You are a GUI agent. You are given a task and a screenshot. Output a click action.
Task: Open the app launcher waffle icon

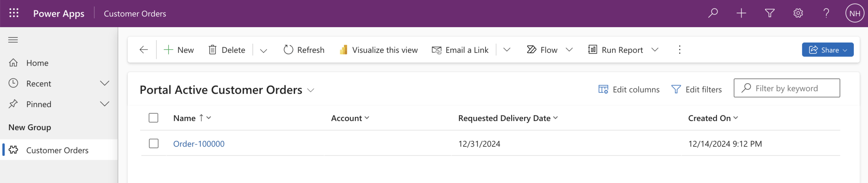pyautogui.click(x=14, y=13)
